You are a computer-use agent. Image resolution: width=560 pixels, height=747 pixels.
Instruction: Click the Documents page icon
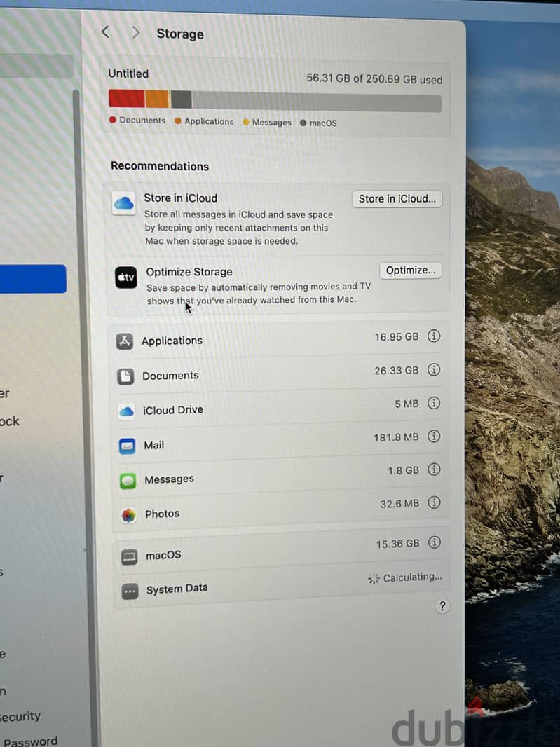point(125,376)
